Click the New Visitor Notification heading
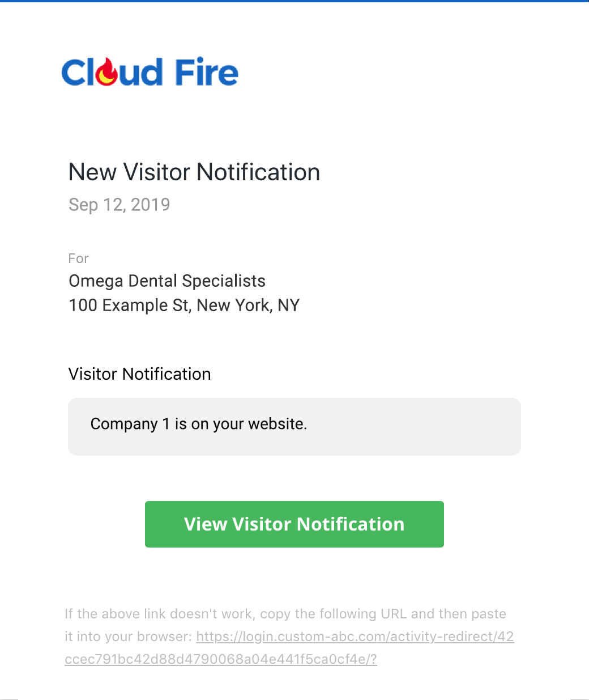589x700 pixels. (194, 172)
